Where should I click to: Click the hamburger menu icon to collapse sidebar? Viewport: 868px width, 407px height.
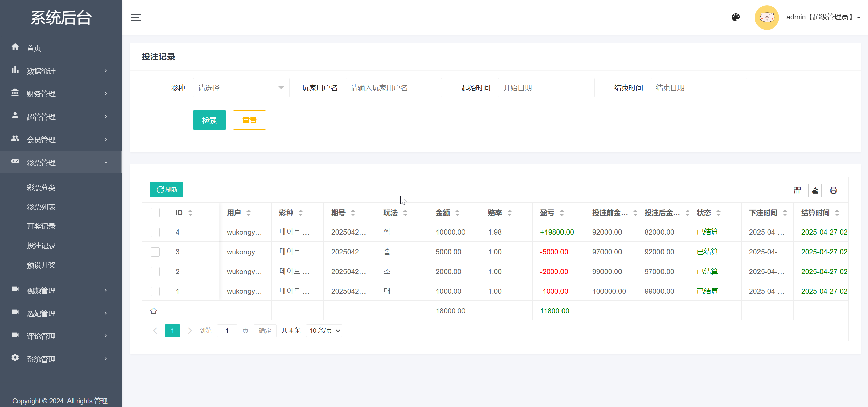pyautogui.click(x=136, y=17)
